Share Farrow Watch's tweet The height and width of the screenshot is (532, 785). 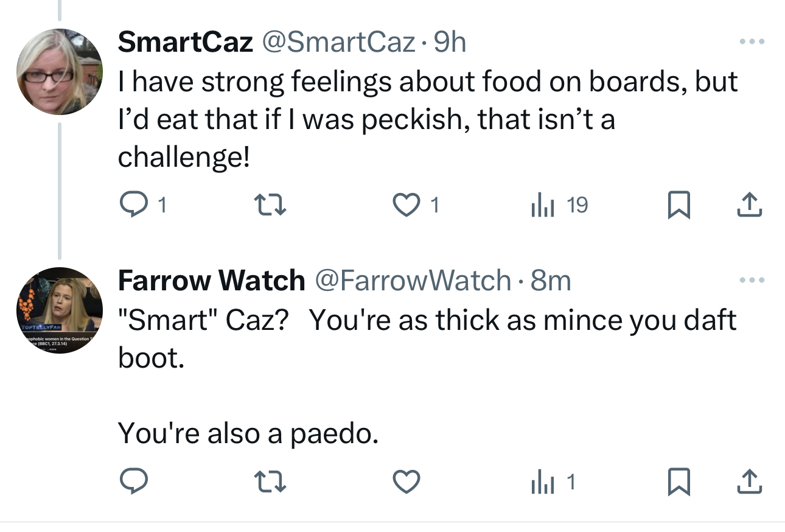[x=748, y=483]
